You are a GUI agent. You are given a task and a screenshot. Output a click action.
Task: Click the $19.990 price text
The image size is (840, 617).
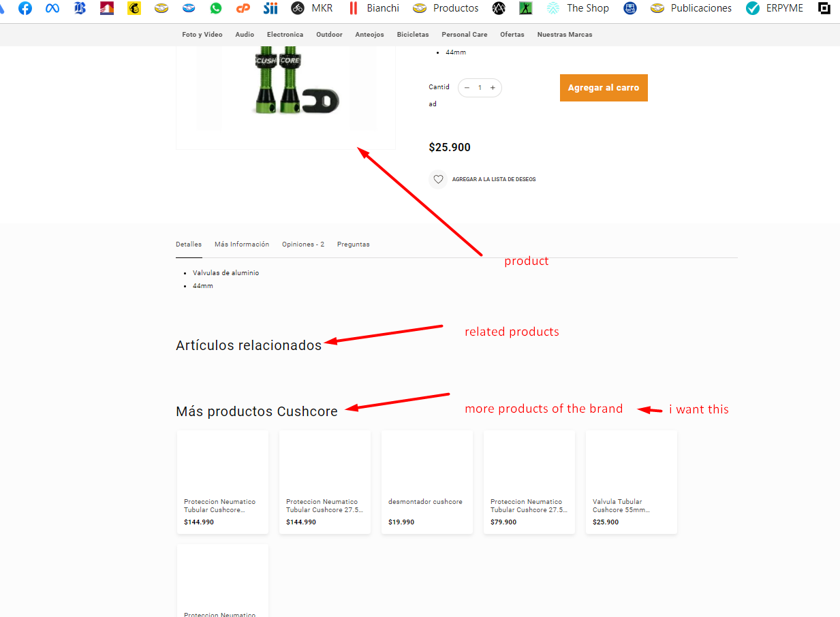[x=401, y=522]
